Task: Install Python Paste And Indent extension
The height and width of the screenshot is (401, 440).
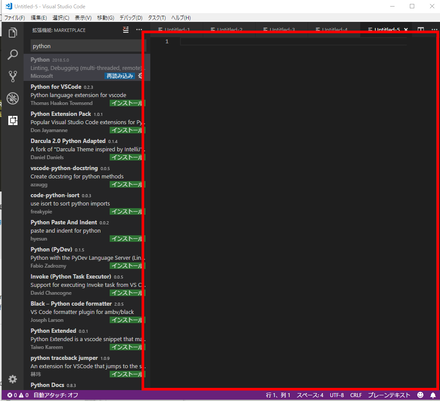Action: point(127,239)
